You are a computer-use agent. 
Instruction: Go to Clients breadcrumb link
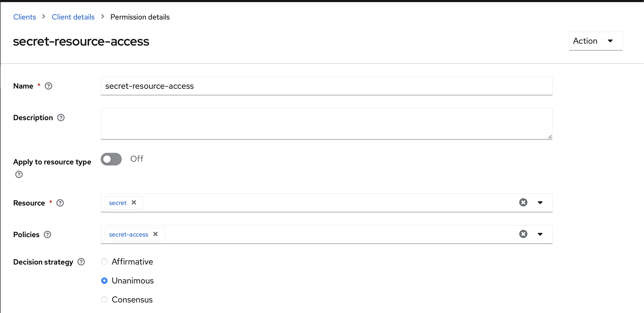25,17
